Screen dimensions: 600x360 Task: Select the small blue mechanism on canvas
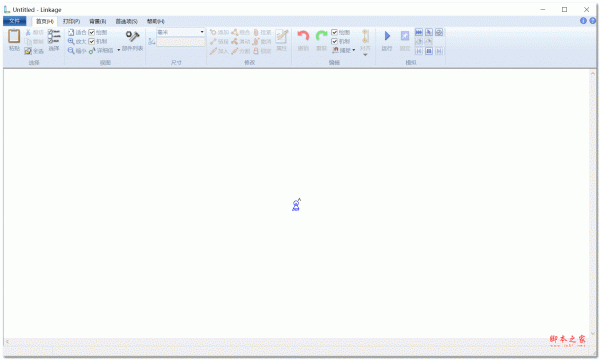tap(296, 205)
